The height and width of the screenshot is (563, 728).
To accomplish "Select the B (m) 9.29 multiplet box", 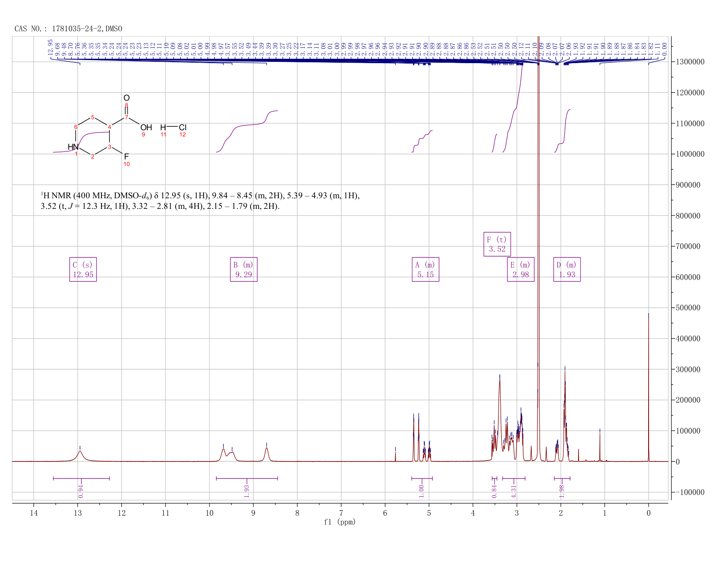I will [x=244, y=269].
